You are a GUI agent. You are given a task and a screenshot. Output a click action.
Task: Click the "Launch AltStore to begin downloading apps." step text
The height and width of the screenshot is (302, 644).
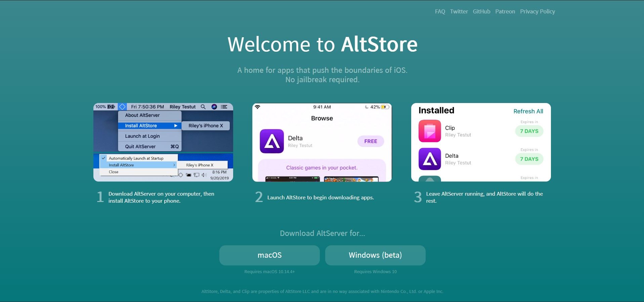(320, 198)
